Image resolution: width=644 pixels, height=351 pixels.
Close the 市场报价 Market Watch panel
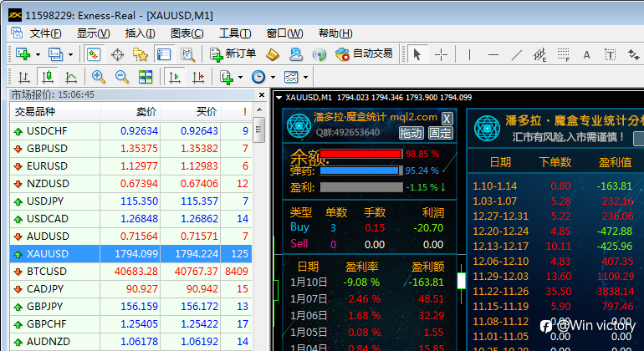(x=262, y=94)
